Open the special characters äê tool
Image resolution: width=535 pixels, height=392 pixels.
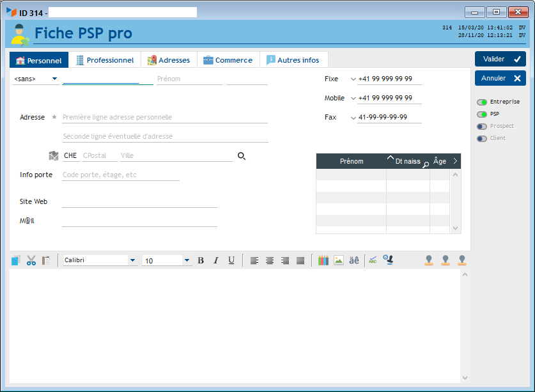pyautogui.click(x=354, y=260)
